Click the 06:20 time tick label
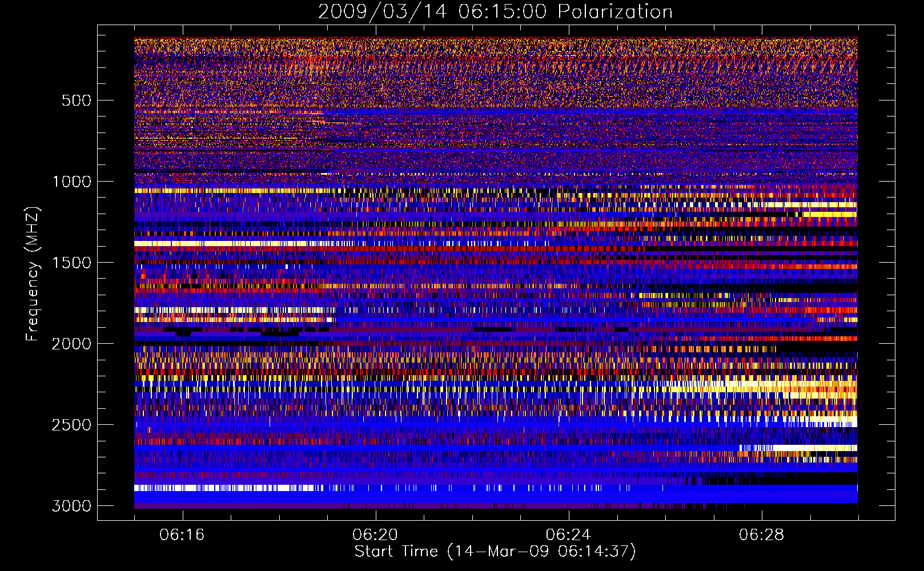 click(x=375, y=535)
